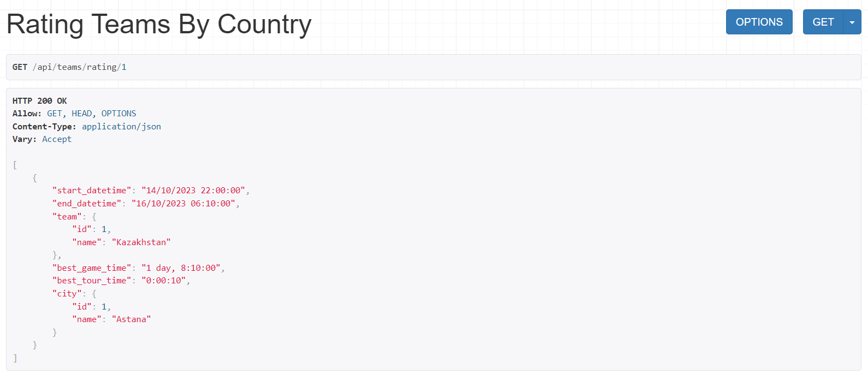
Task: Click the "Astana" city name value
Action: pyautogui.click(x=132, y=319)
